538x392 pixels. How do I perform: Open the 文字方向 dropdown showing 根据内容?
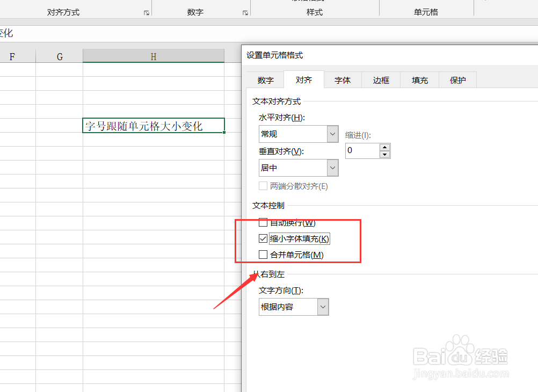coord(323,307)
